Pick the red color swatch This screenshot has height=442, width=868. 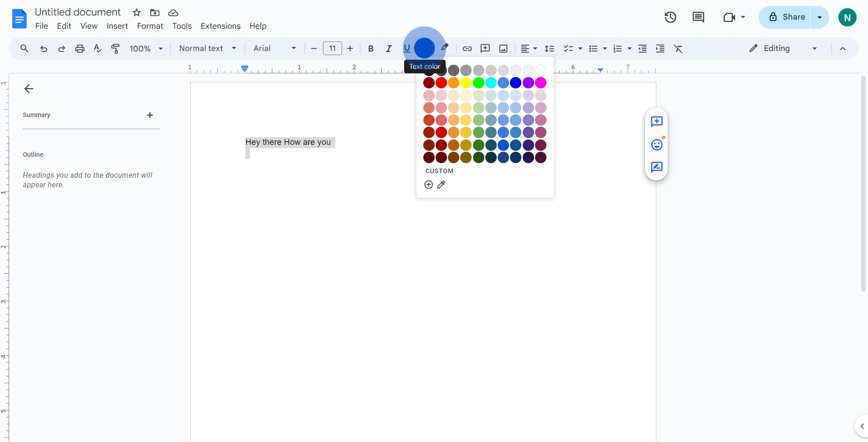click(x=441, y=83)
